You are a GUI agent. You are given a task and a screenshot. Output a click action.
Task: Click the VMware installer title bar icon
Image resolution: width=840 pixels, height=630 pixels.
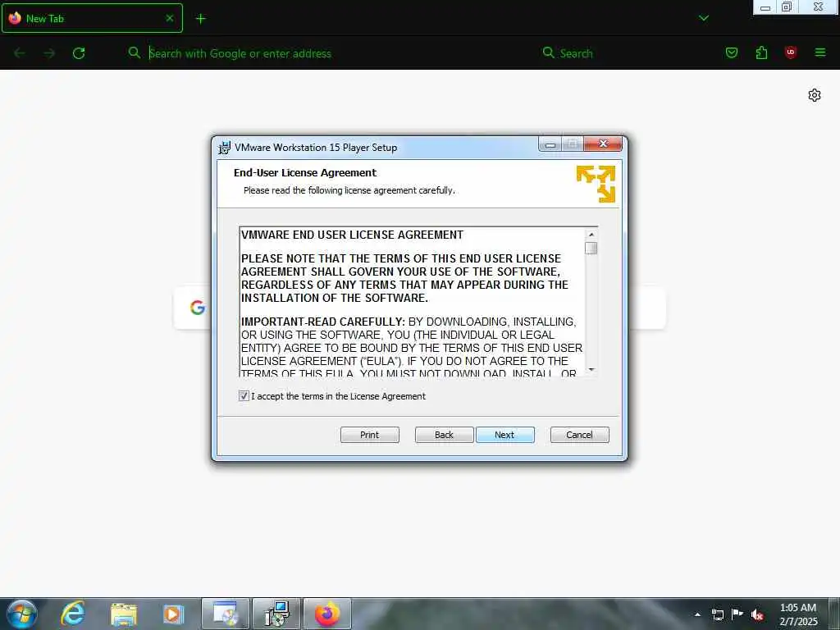[225, 148]
